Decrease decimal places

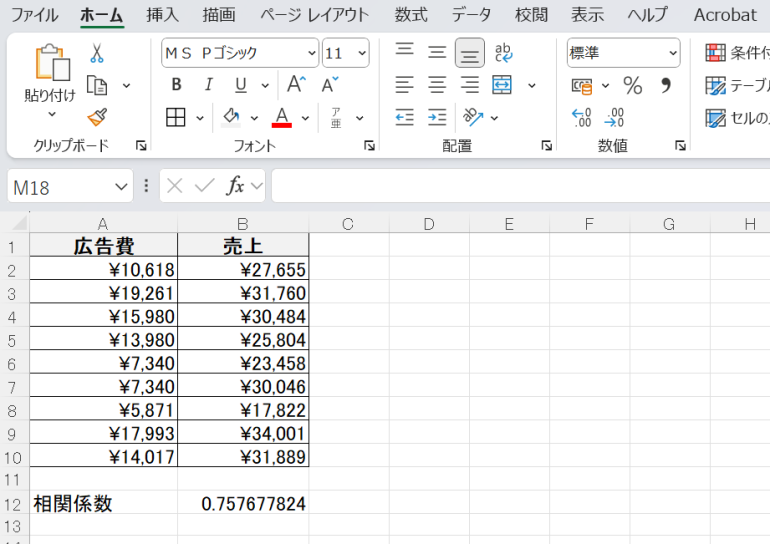click(x=614, y=118)
